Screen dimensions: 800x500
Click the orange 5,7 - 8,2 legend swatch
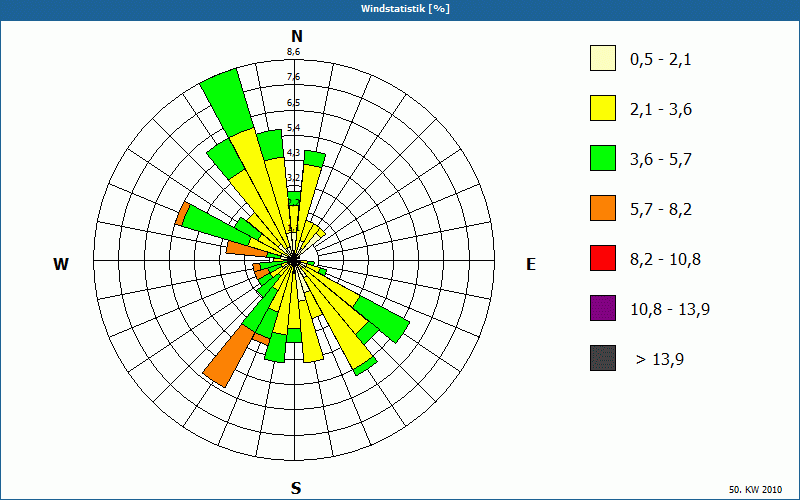pos(603,208)
